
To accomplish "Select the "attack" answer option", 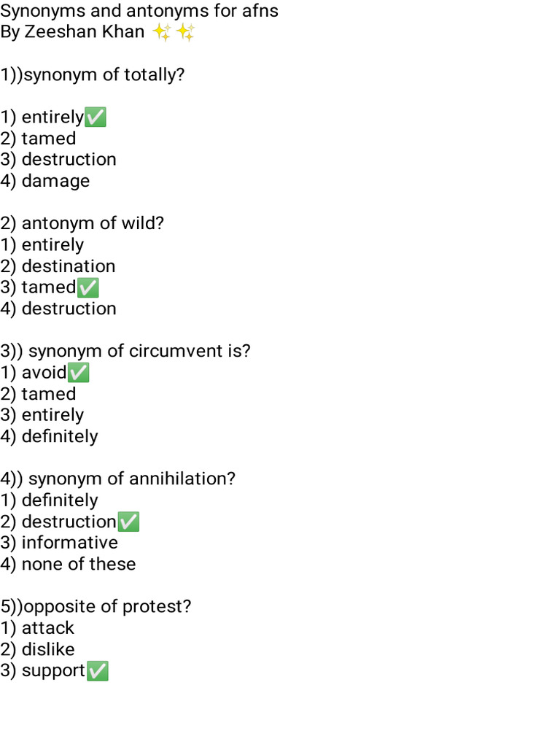I will click(x=47, y=628).
